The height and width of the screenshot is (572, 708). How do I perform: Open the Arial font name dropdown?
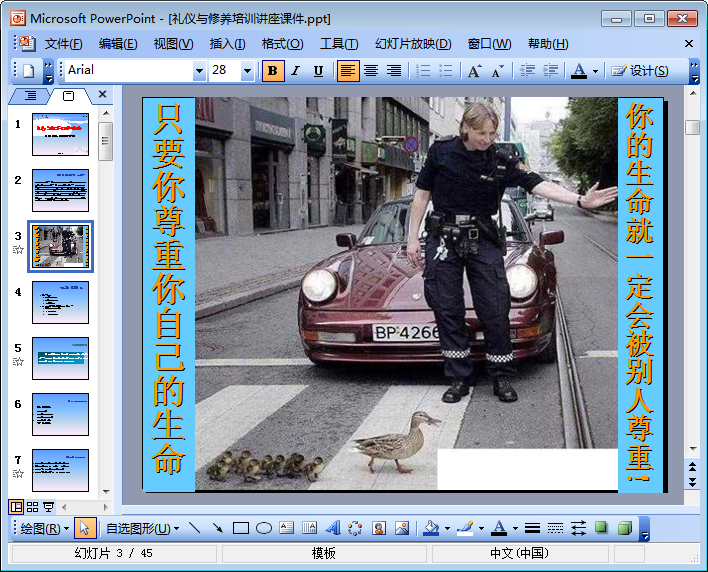coord(199,71)
